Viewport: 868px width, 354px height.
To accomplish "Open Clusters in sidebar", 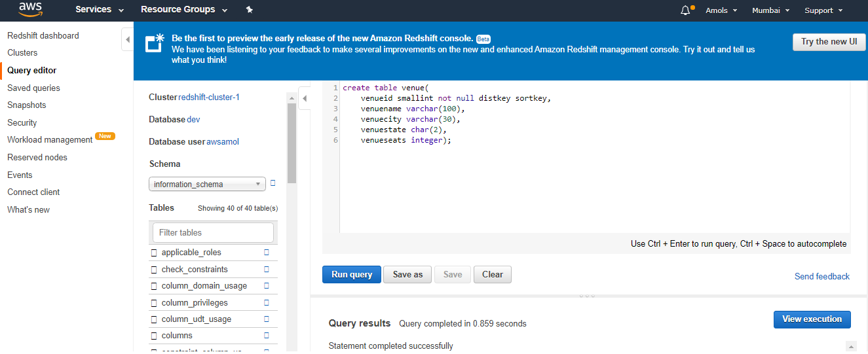I will point(22,52).
